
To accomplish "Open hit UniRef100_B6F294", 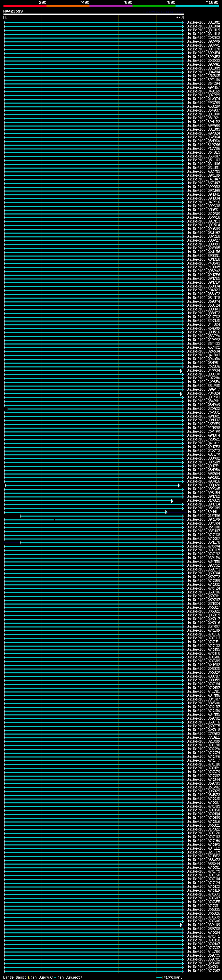I will tap(203, 84).
